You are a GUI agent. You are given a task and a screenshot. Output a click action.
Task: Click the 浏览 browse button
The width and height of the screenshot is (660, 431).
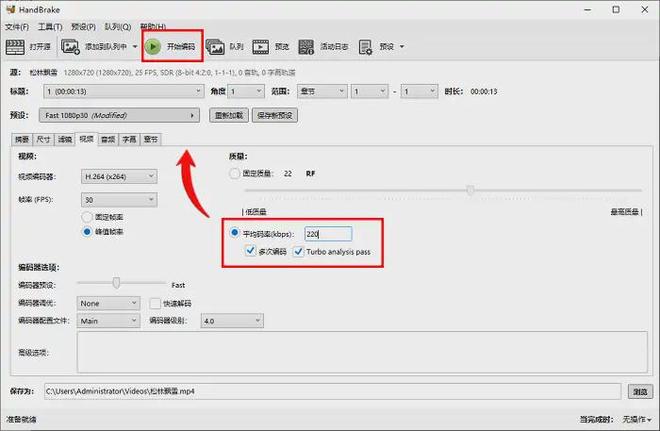pos(640,391)
